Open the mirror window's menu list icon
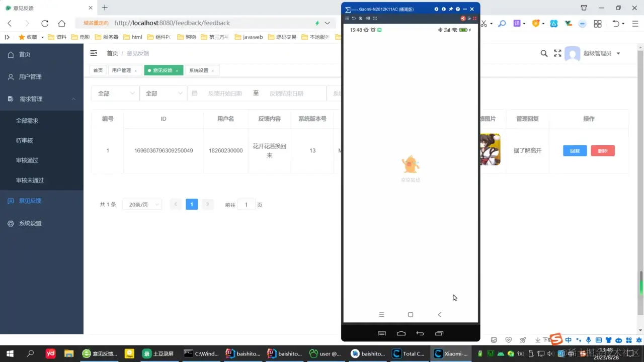Screen dimensions: 644x362 pyautogui.click(x=347, y=19)
